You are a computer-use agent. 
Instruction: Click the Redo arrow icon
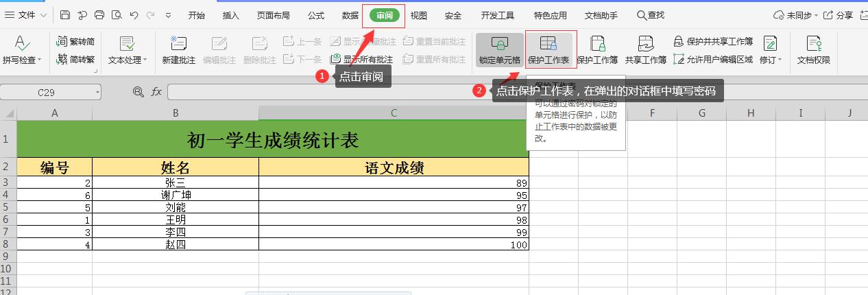coord(151,15)
